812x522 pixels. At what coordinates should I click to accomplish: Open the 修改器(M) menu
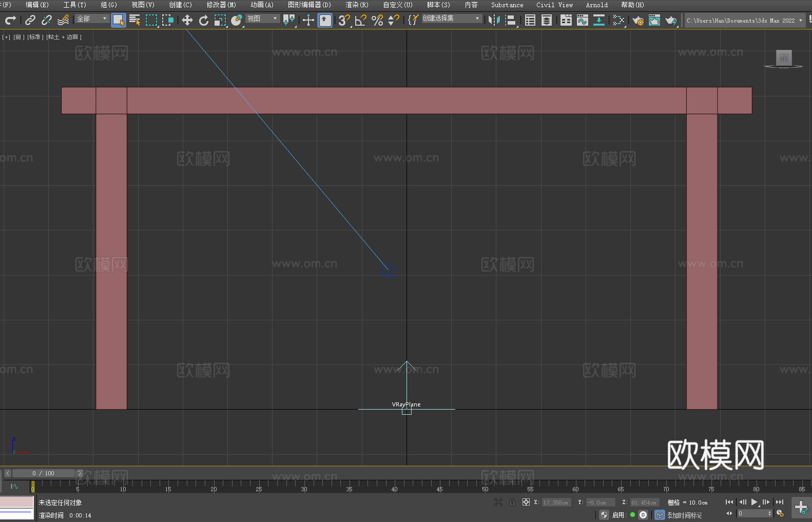click(x=221, y=5)
